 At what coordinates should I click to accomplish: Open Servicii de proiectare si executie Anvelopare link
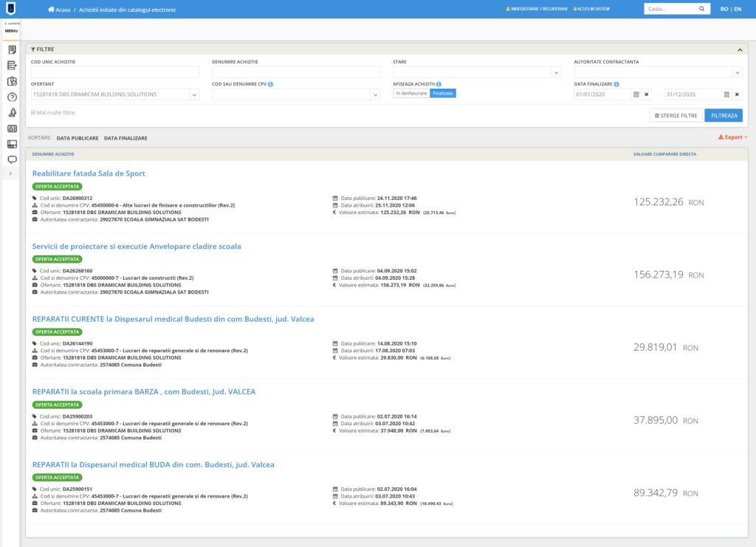point(137,247)
